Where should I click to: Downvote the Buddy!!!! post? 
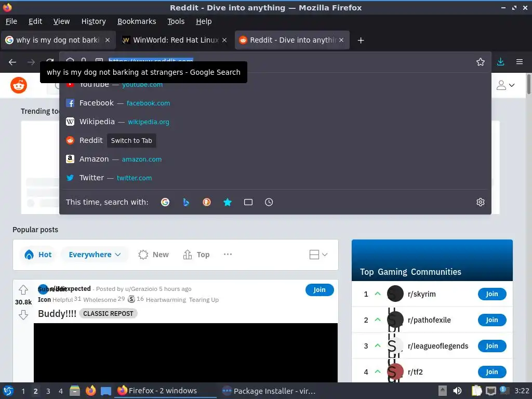[23, 315]
